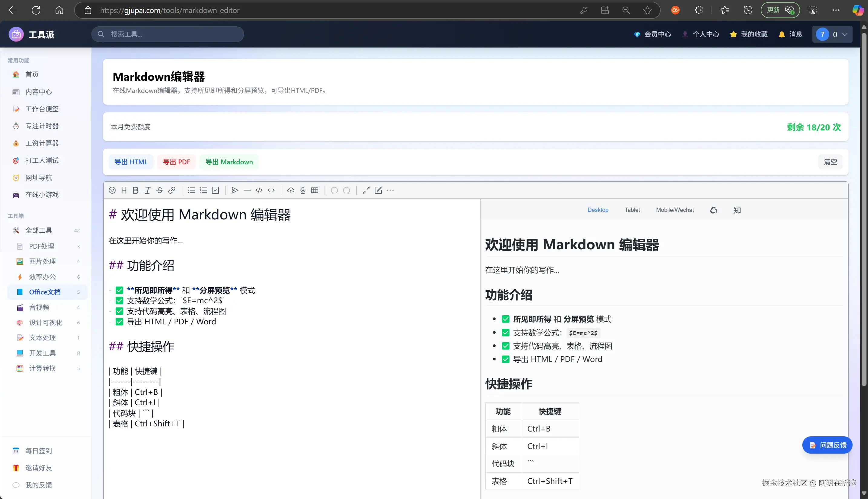The image size is (868, 499).
Task: Open 会员中心 member center
Action: (x=652, y=34)
